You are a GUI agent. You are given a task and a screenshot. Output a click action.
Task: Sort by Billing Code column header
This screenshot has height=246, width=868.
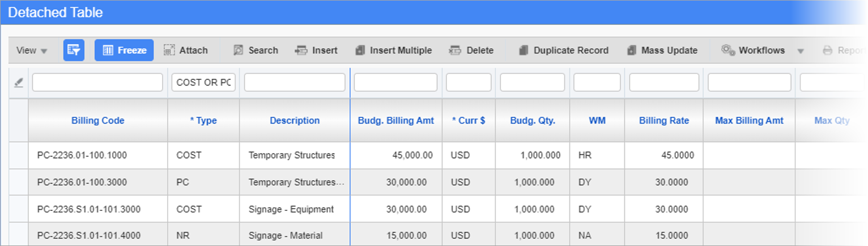(x=98, y=121)
